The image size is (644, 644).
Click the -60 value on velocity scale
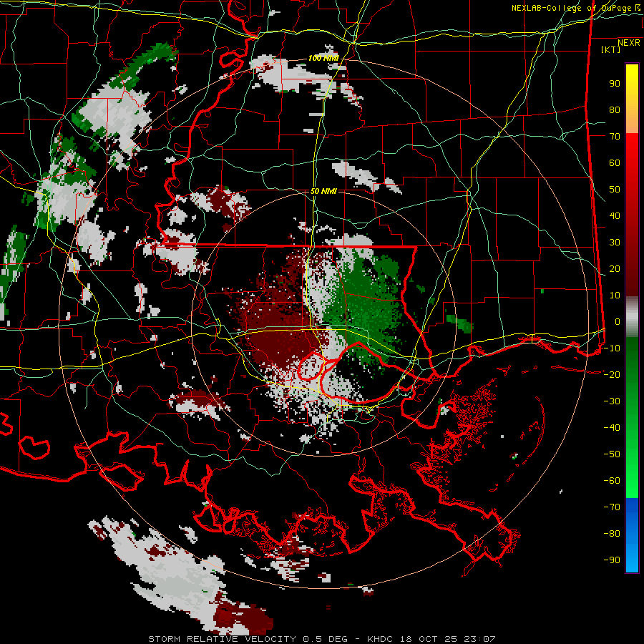612,481
